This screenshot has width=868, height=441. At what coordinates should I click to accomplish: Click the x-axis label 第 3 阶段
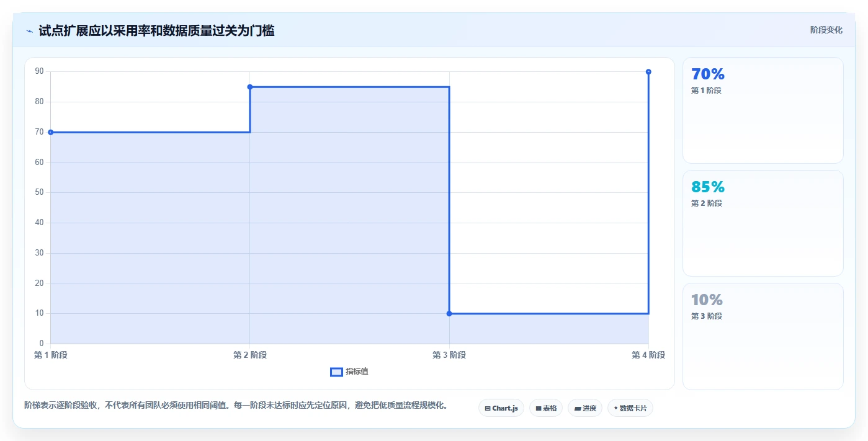point(449,355)
